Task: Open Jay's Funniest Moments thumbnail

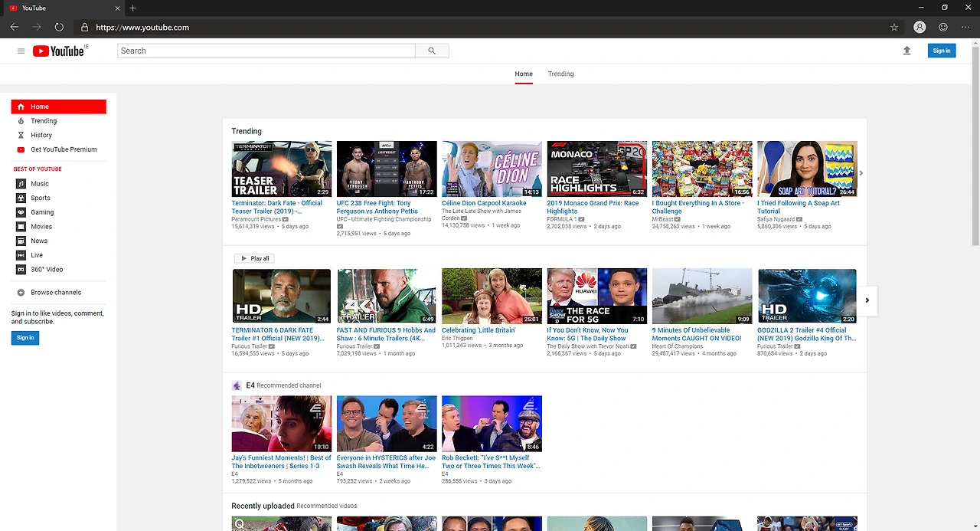Action: click(x=282, y=423)
